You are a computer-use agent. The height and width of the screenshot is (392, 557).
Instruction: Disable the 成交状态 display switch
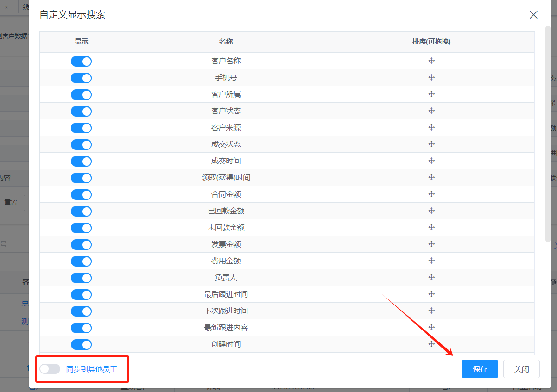pyautogui.click(x=81, y=144)
